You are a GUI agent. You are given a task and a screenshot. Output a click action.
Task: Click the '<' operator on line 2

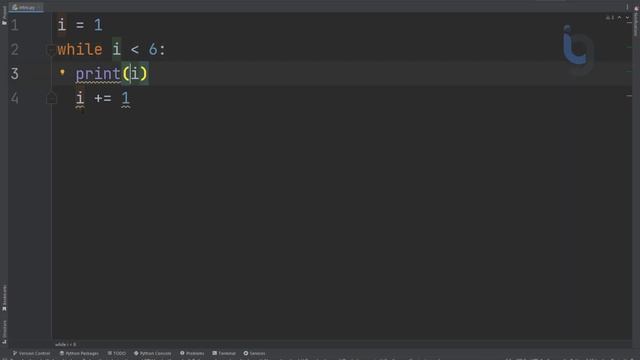pyautogui.click(x=135, y=50)
